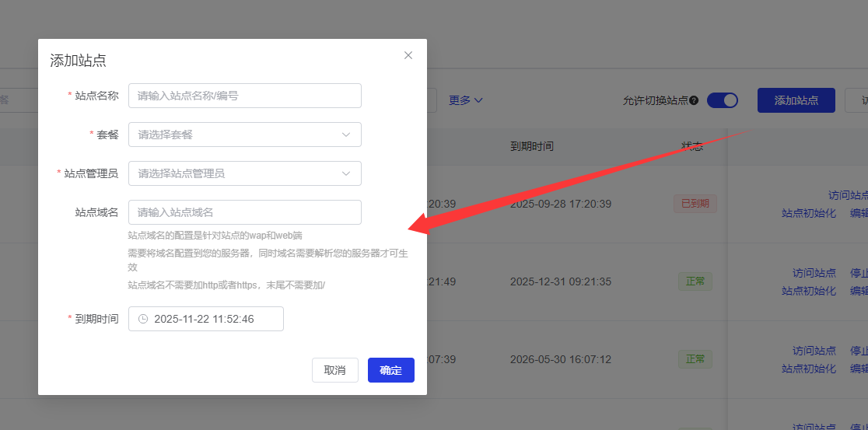Click the clock icon in the 到期时间 field
Viewport: 868px width, 430px height.
[143, 319]
